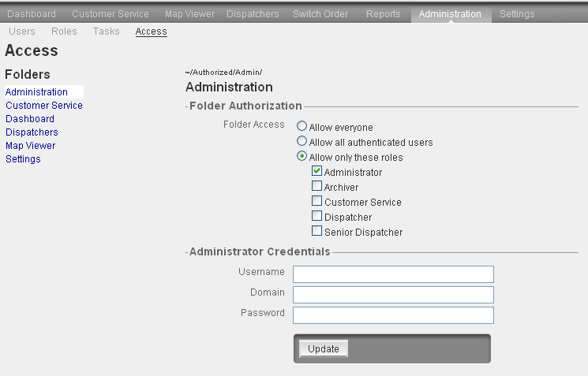Tick the Dispatcher role checkbox
The image size is (588, 376).
[x=316, y=217]
